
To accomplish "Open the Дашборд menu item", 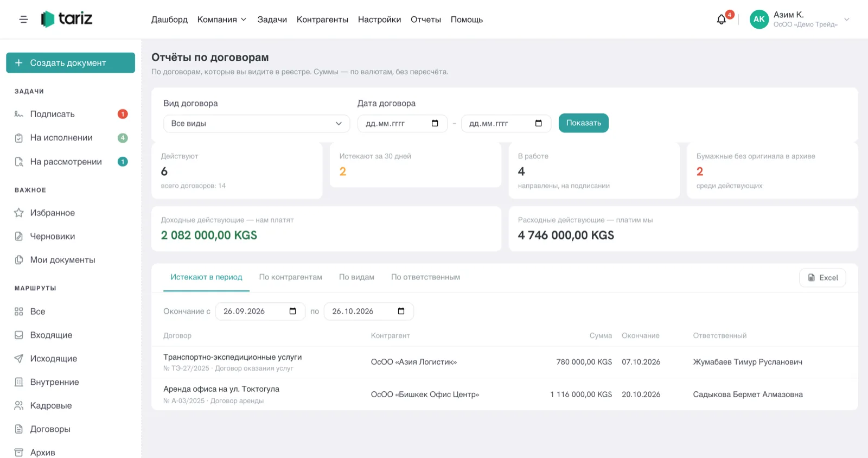I will (x=169, y=20).
